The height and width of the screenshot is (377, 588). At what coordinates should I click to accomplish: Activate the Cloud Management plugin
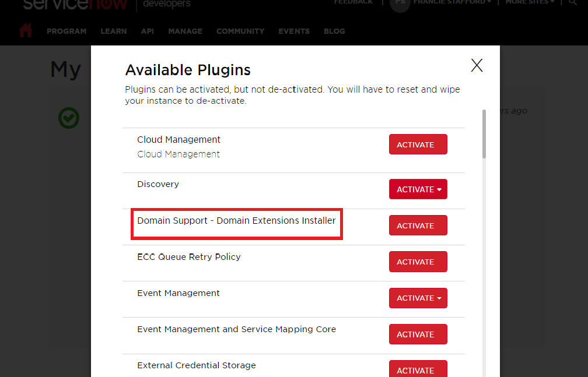[x=418, y=144]
